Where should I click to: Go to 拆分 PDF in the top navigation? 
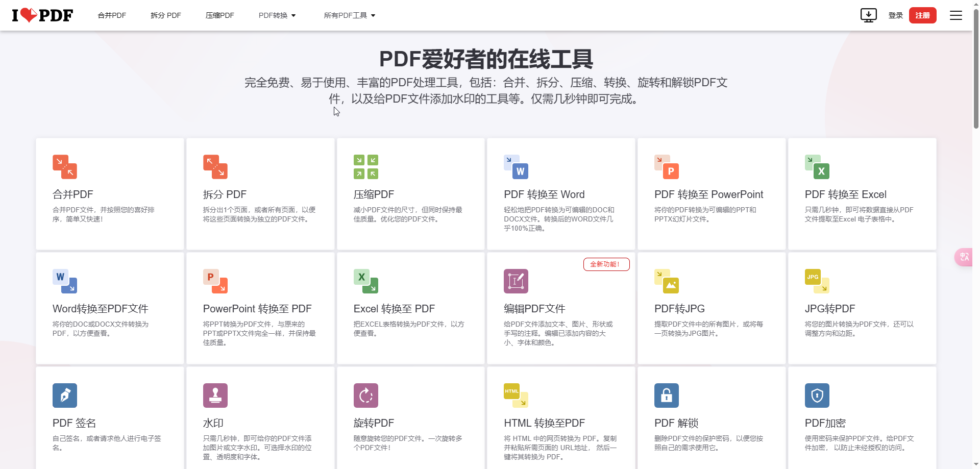[x=166, y=15]
